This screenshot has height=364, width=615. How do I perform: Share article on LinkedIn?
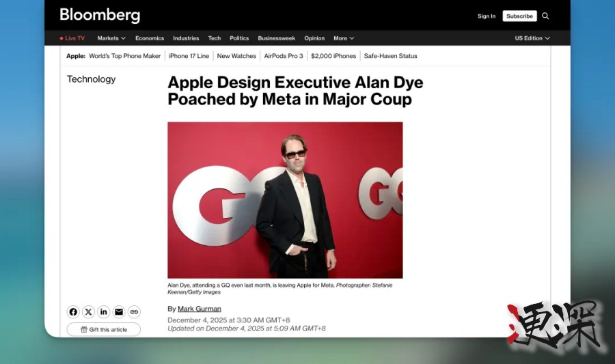pos(104,312)
